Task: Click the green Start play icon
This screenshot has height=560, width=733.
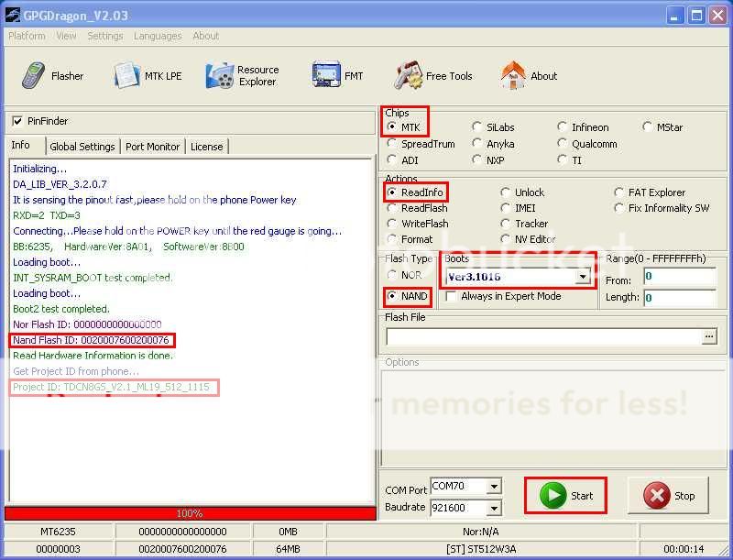Action: pyautogui.click(x=553, y=496)
